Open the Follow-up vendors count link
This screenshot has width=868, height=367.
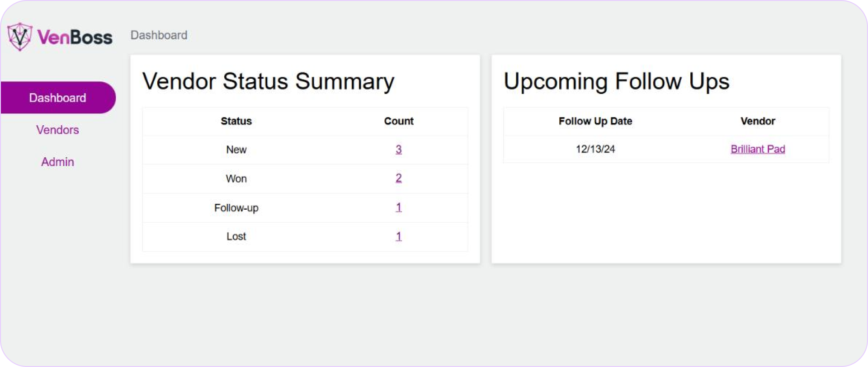click(x=398, y=207)
